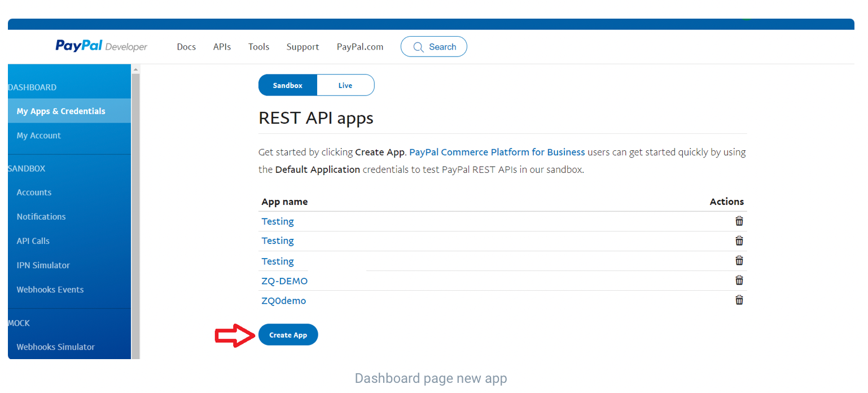This screenshot has height=393, width=868.
Task: Click the PayPal Developer logo
Action: click(101, 46)
